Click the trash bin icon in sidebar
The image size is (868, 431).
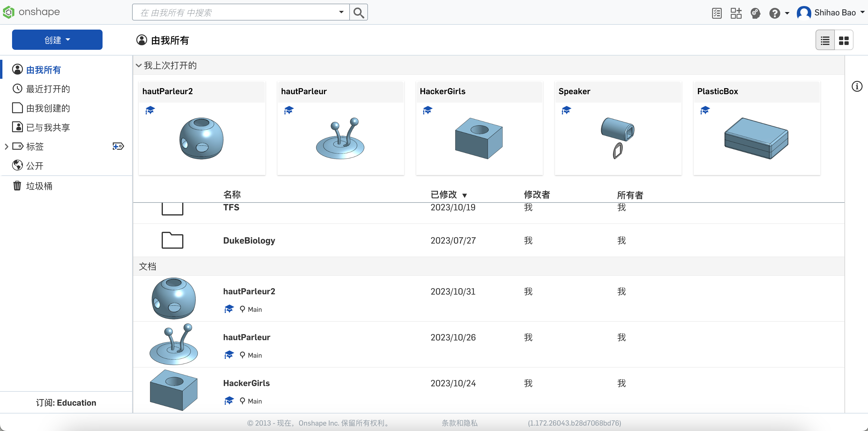(x=17, y=186)
